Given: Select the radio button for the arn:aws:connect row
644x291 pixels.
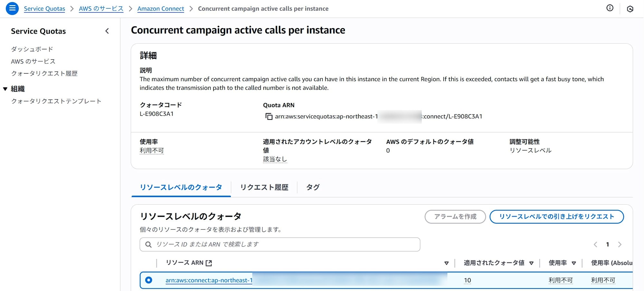Looking at the screenshot, I should pos(149,280).
